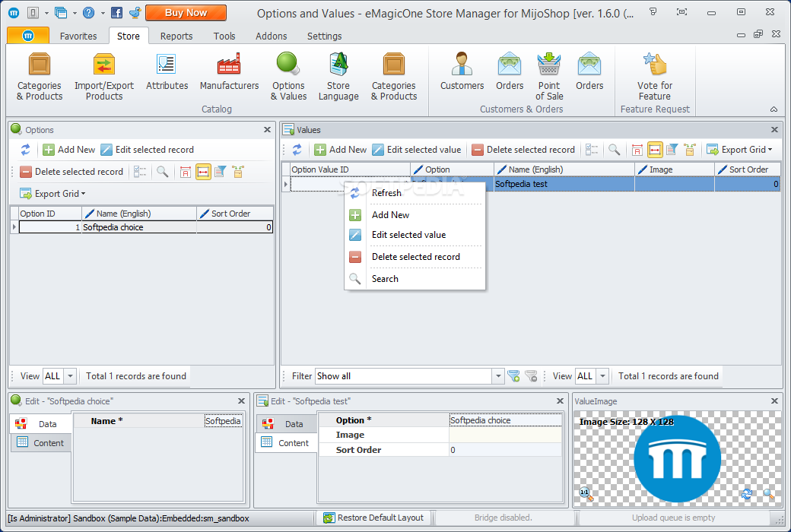Image resolution: width=791 pixels, height=532 pixels.
Task: Toggle filter row icon in Values toolbar
Action: pyautogui.click(x=672, y=150)
